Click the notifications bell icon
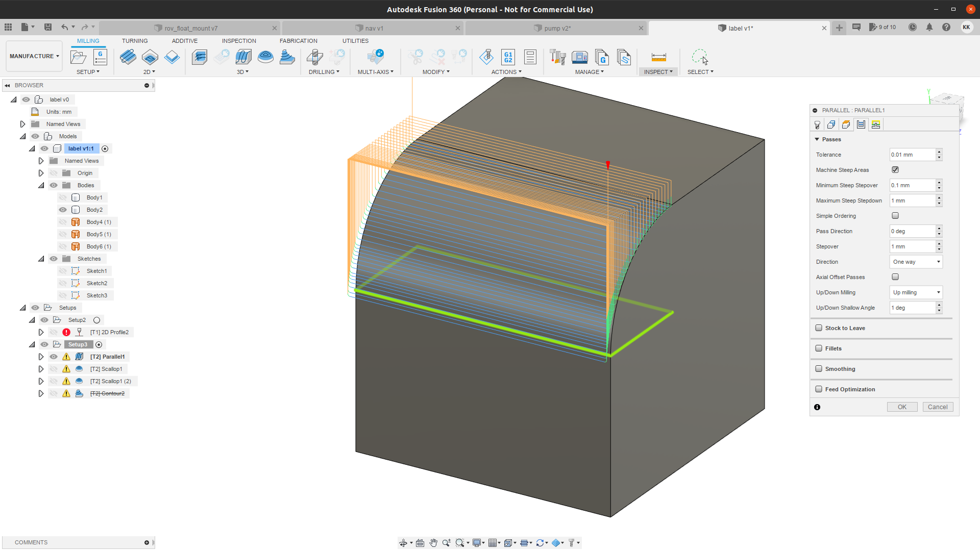 tap(929, 28)
